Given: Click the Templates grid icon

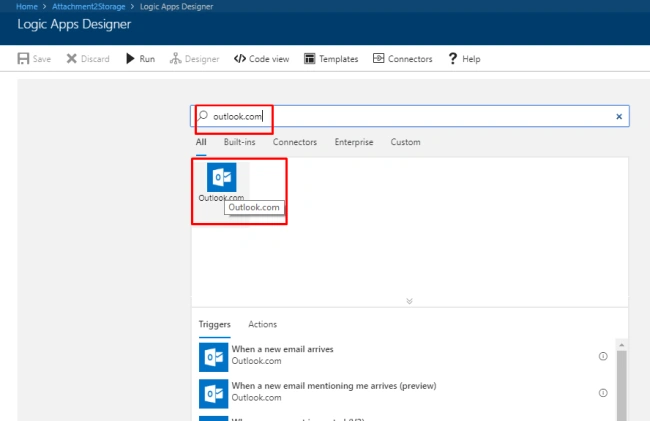Looking at the screenshot, I should [x=310, y=58].
